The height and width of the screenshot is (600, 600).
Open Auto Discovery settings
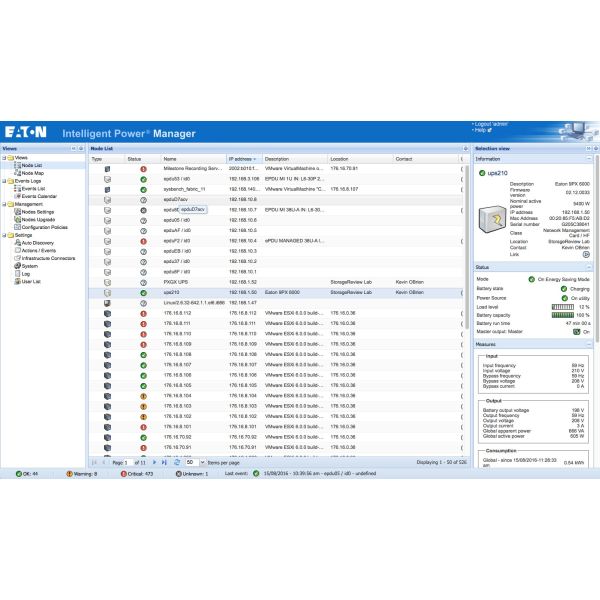[x=38, y=243]
